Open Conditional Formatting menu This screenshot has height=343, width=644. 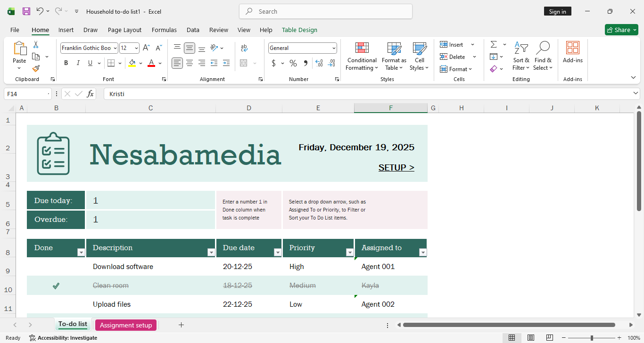tap(362, 57)
